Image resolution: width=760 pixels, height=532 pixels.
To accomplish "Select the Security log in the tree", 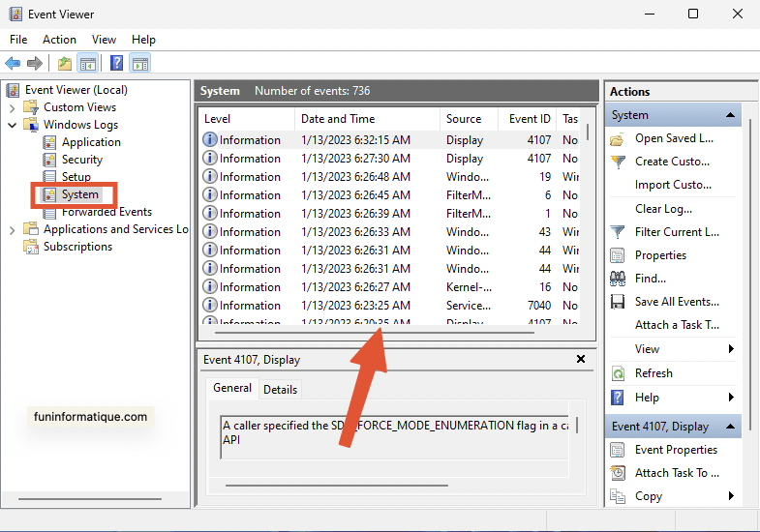I will (x=82, y=160).
